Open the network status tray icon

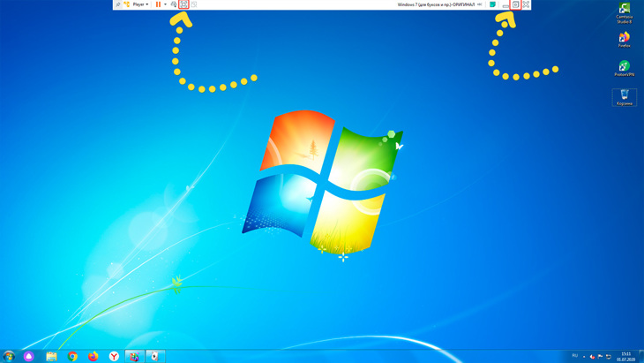point(609,357)
